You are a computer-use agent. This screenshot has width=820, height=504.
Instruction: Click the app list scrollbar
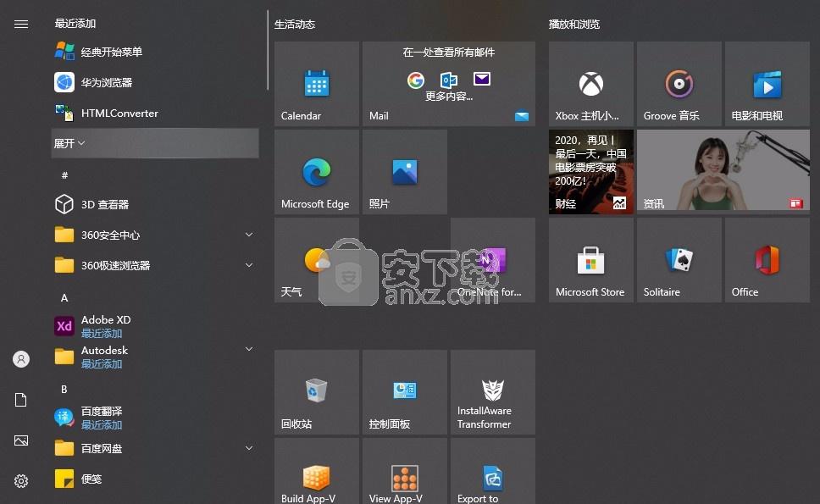267,50
